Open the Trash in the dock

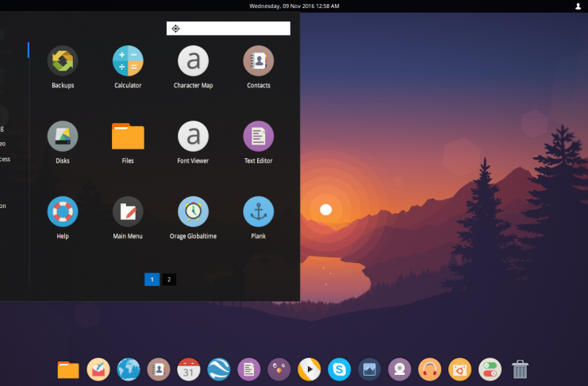pos(520,369)
